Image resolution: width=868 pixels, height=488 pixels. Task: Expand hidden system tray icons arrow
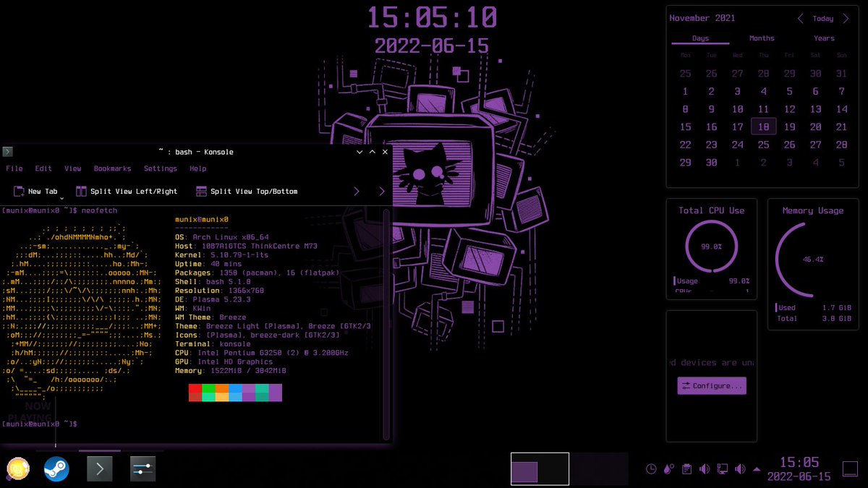757,469
